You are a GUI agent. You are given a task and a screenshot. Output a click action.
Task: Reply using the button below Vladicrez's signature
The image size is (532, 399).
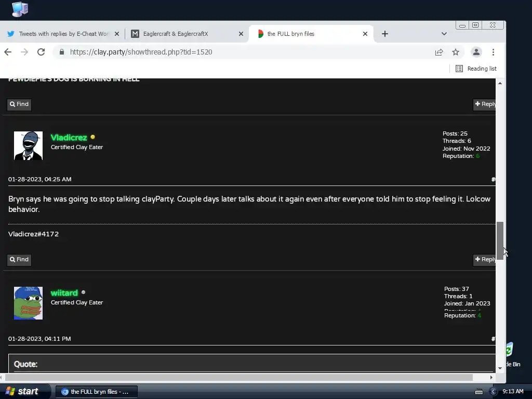(485, 260)
